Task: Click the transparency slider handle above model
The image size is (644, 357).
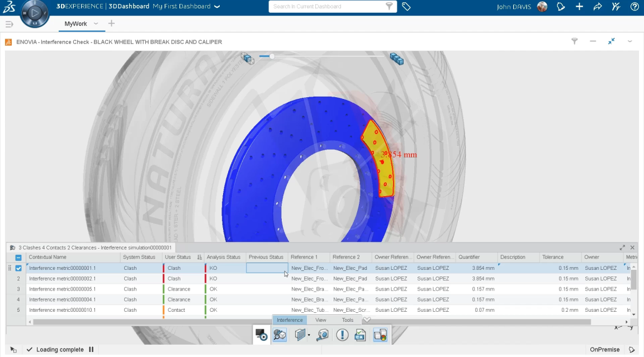Action: [272, 56]
